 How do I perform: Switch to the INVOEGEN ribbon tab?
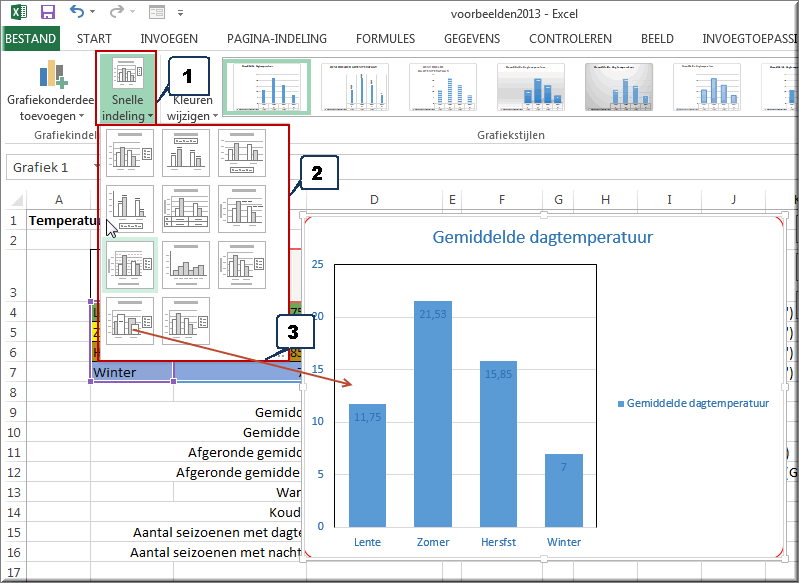click(169, 39)
